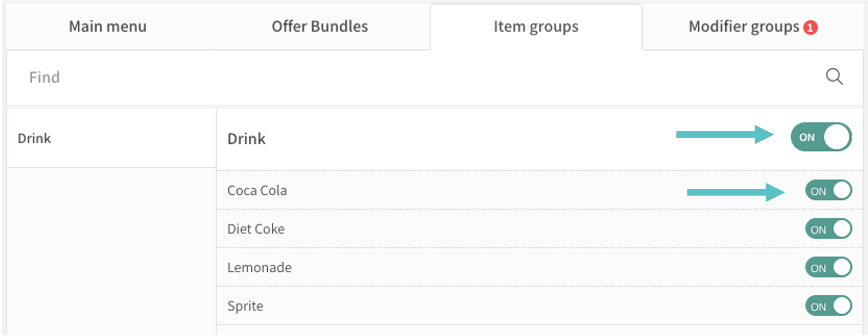868x336 pixels.
Task: Click the Coca Cola item name
Action: 257,190
